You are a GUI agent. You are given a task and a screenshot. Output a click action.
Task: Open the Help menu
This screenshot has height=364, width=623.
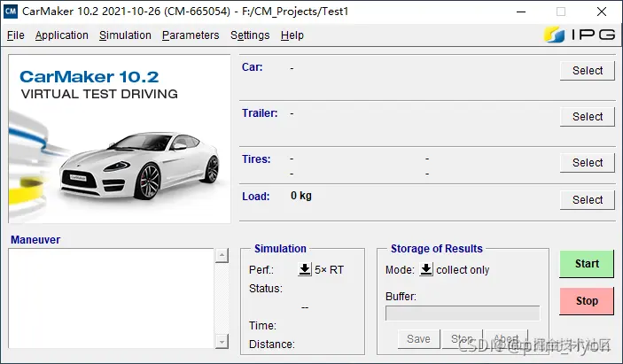coord(292,35)
